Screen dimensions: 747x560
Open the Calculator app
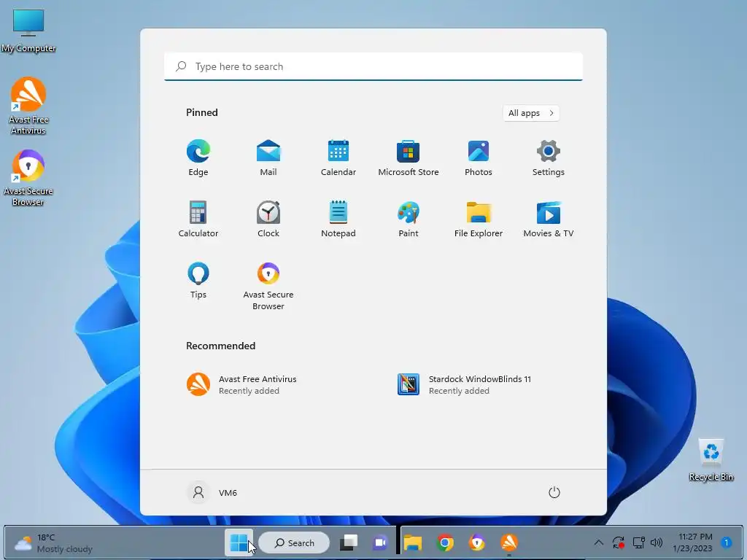(x=198, y=219)
